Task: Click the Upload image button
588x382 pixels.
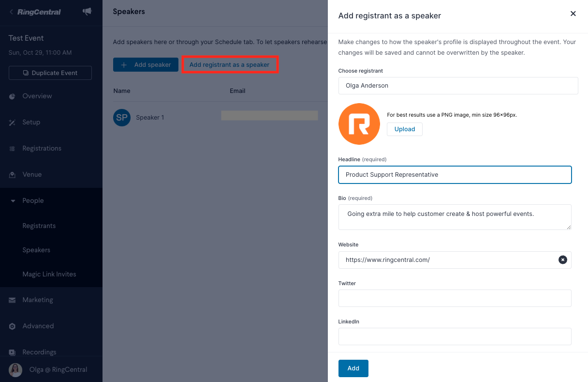Action: point(405,129)
